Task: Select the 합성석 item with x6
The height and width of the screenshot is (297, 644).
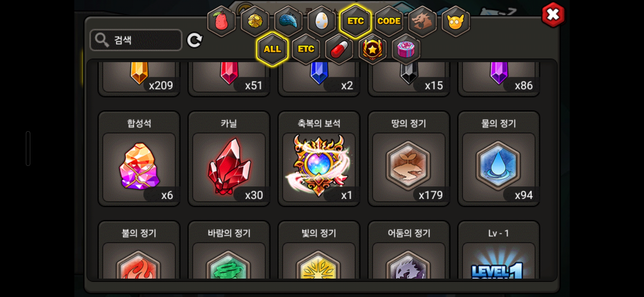Action: click(139, 159)
